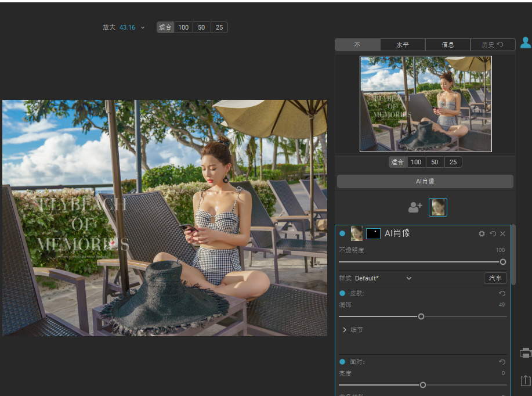Click the 汽车 button
The width and height of the screenshot is (532, 396).
(x=495, y=278)
